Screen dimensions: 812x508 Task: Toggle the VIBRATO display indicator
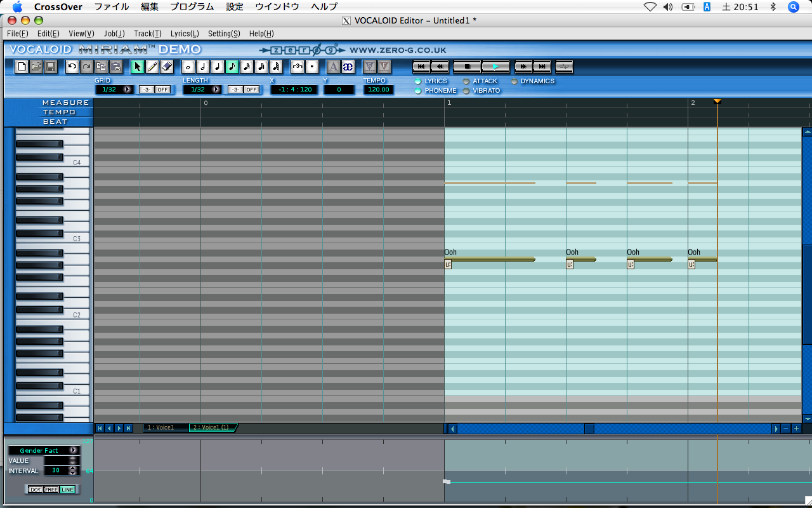(x=466, y=91)
